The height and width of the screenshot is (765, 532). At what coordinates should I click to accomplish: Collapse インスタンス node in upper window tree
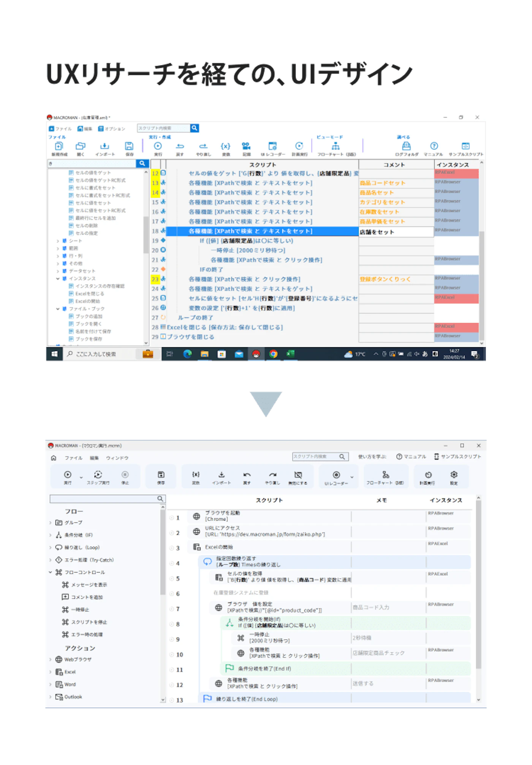[58, 279]
